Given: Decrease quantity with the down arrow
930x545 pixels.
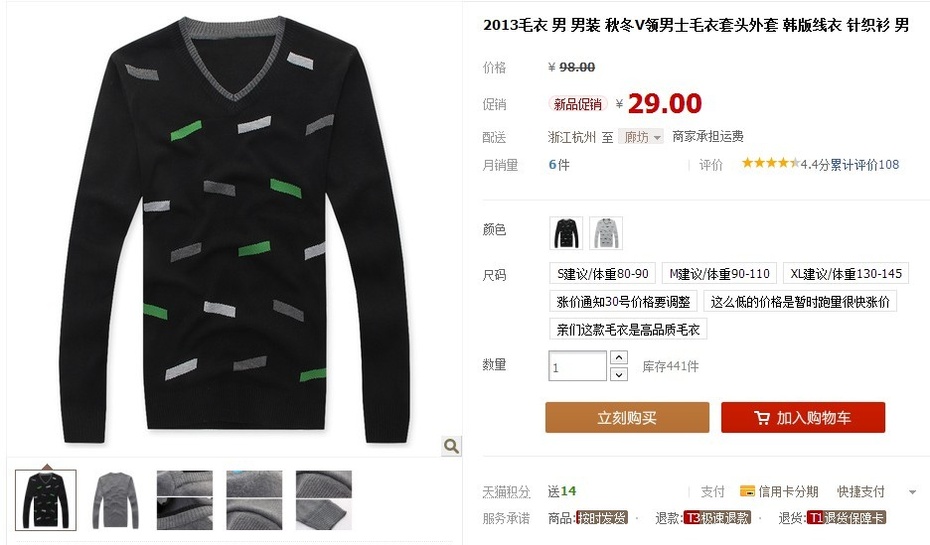Looking at the screenshot, I should tap(619, 374).
